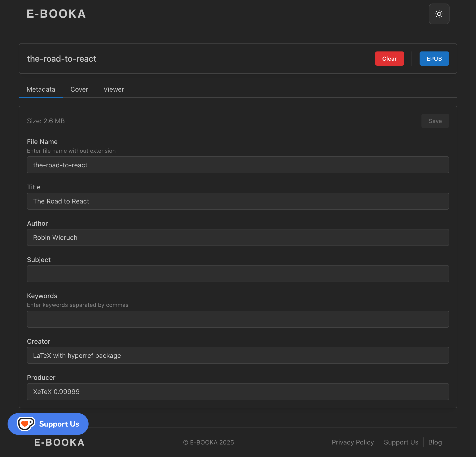Focus the empty Keywords input
This screenshot has width=476, height=457.
coord(238,319)
